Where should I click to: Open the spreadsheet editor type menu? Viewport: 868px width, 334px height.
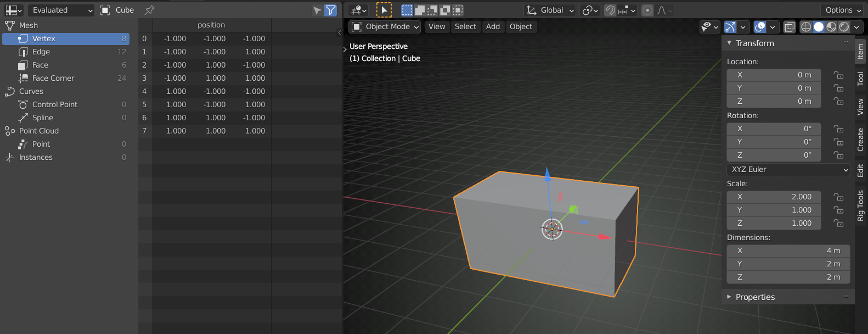tap(14, 10)
